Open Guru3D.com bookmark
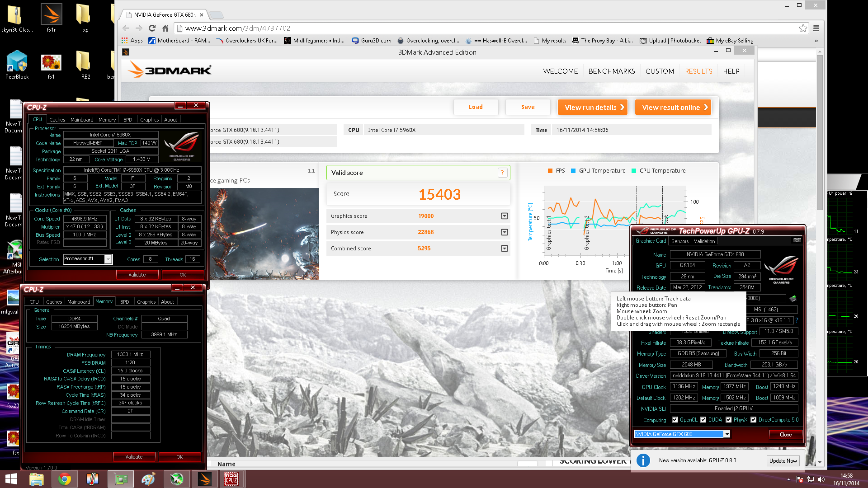The image size is (868, 488). (x=372, y=41)
